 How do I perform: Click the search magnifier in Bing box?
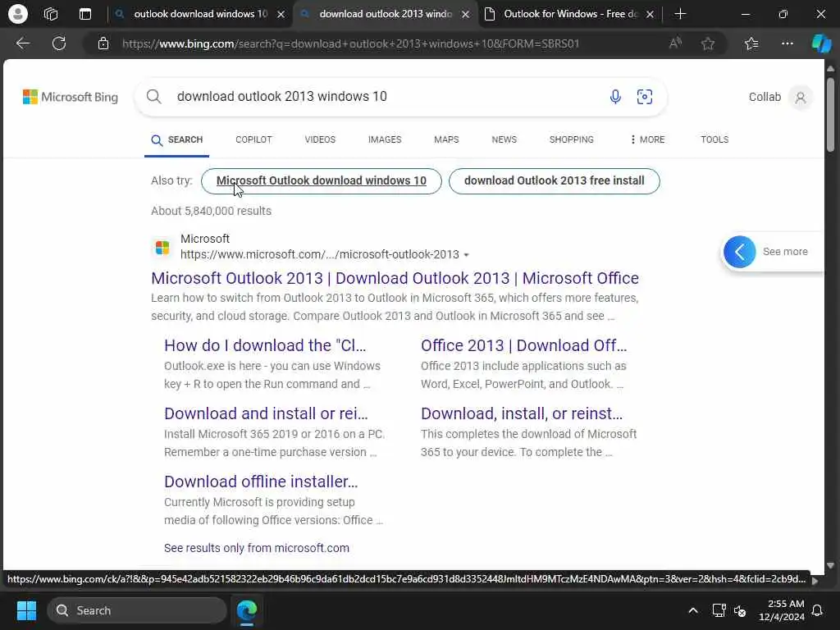coord(153,97)
